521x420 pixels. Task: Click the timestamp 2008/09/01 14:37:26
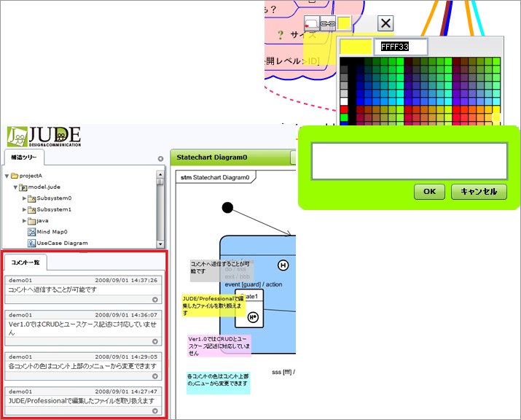click(126, 280)
